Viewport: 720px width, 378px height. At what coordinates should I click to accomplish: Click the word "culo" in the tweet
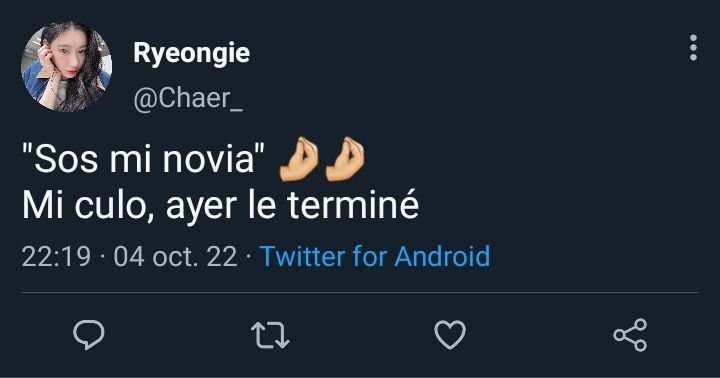click(x=114, y=206)
